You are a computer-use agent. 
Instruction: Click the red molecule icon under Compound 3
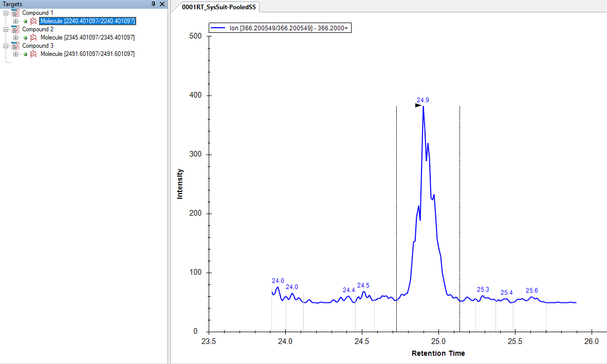(34, 54)
